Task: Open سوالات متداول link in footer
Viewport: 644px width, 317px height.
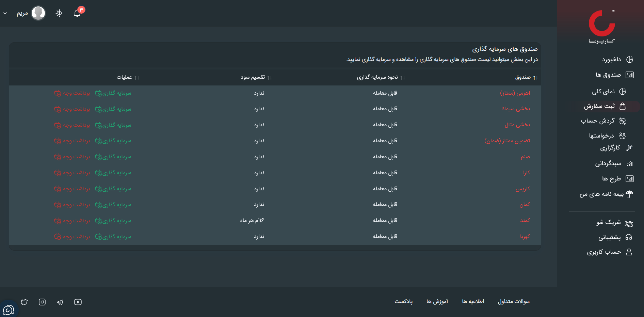Action: (514, 301)
